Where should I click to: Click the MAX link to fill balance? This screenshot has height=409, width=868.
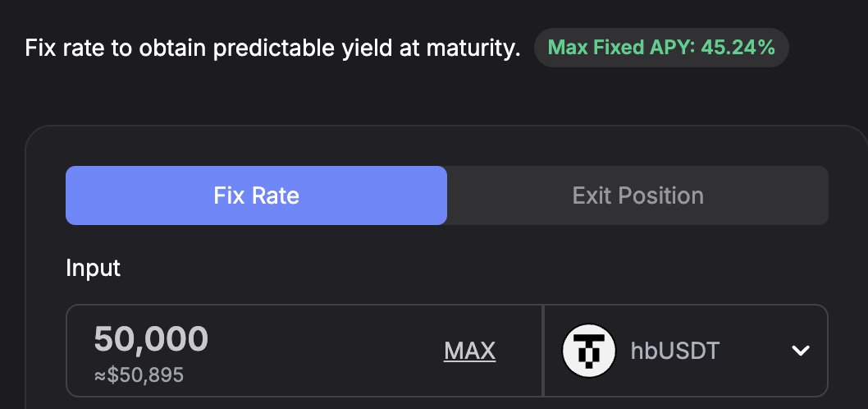tap(469, 351)
